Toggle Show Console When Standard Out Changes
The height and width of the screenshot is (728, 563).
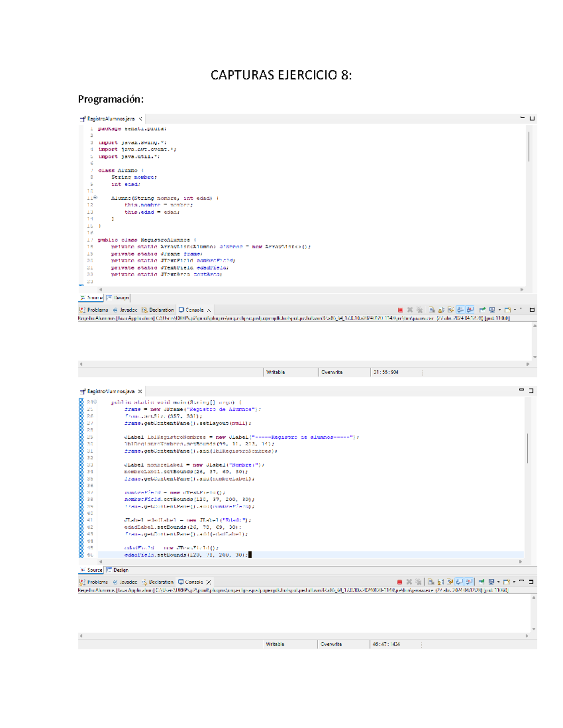point(460,309)
